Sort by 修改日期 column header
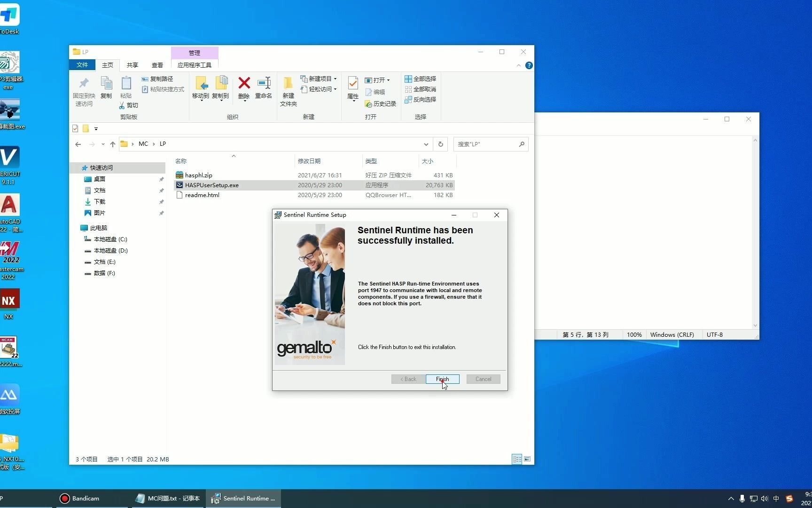Viewport: 812px width, 508px height. [x=328, y=161]
